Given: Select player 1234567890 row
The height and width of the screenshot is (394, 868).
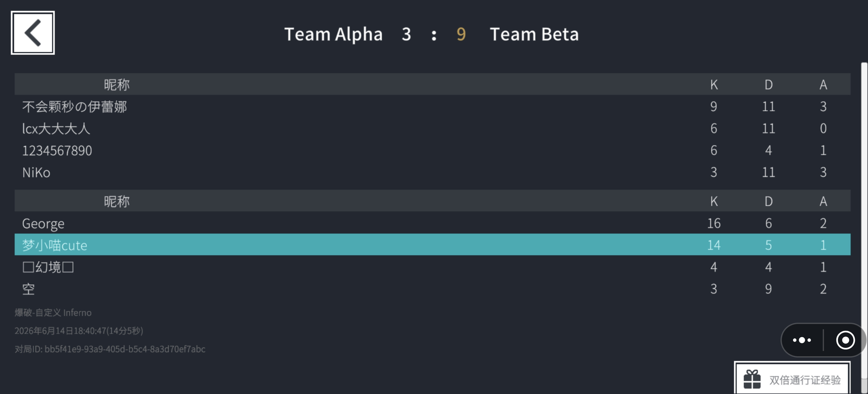Looking at the screenshot, I should 432,150.
